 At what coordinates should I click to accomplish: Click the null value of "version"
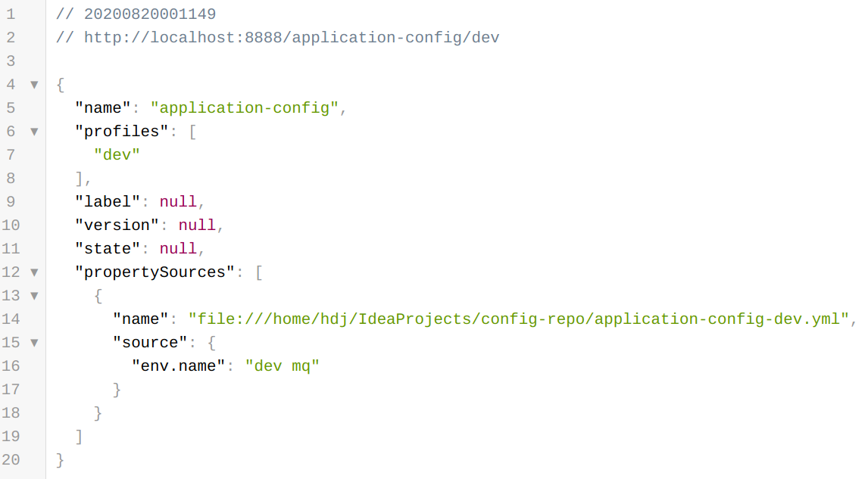[x=196, y=225]
